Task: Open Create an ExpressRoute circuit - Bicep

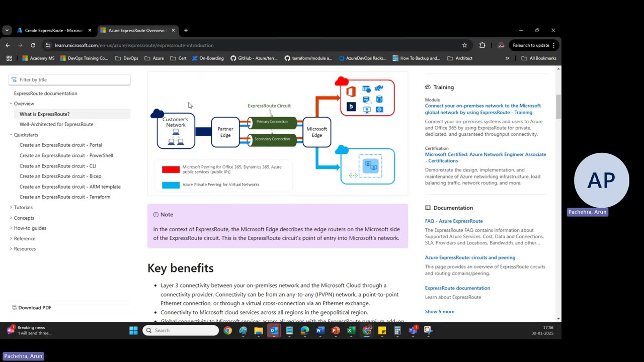Action: (60, 176)
